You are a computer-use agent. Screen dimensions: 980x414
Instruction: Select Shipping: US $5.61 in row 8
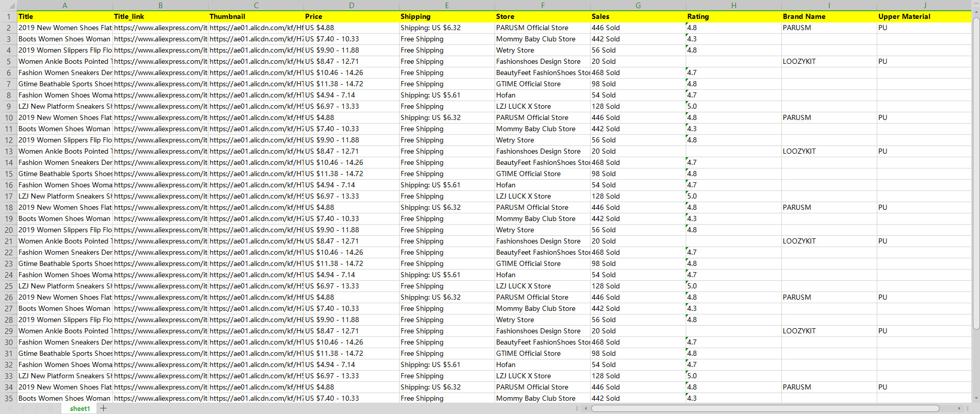(x=447, y=95)
